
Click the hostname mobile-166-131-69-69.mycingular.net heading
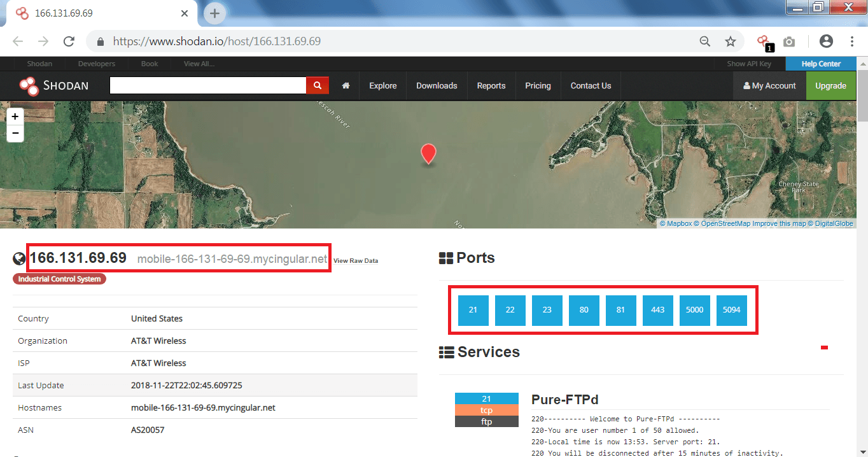click(232, 259)
